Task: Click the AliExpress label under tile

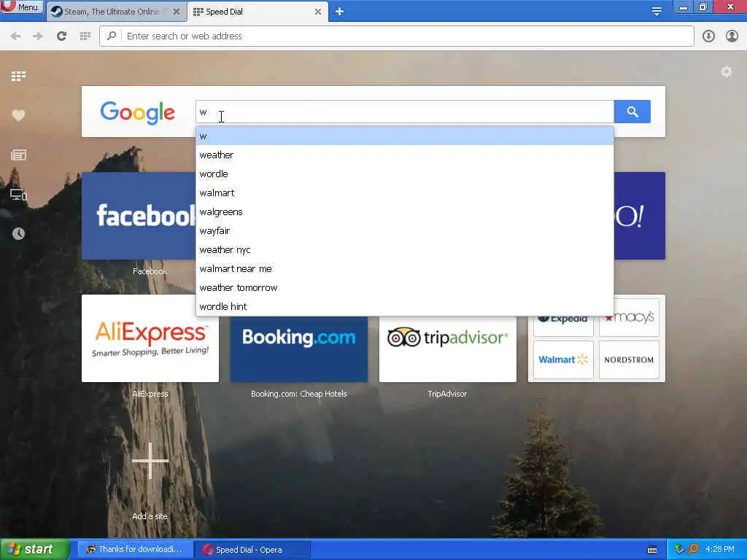Action: click(x=150, y=394)
